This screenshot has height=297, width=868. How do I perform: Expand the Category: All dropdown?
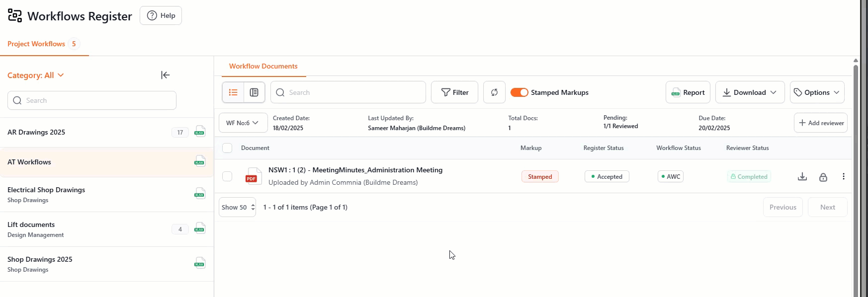[36, 75]
